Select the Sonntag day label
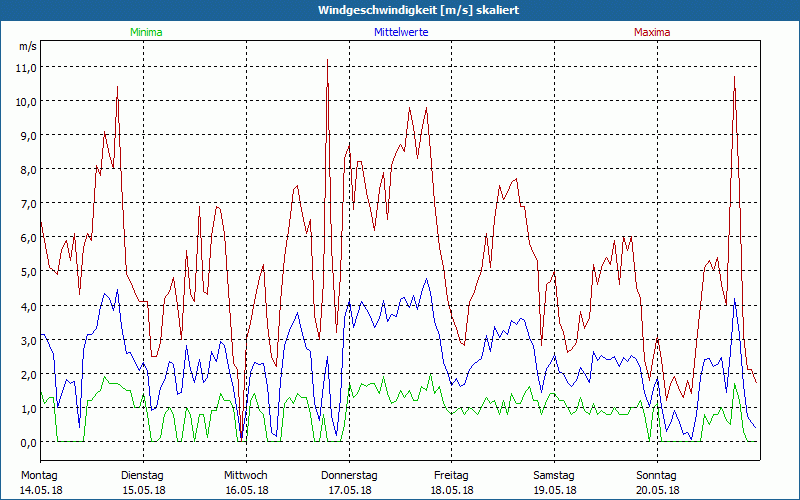The image size is (800, 500). click(x=656, y=475)
